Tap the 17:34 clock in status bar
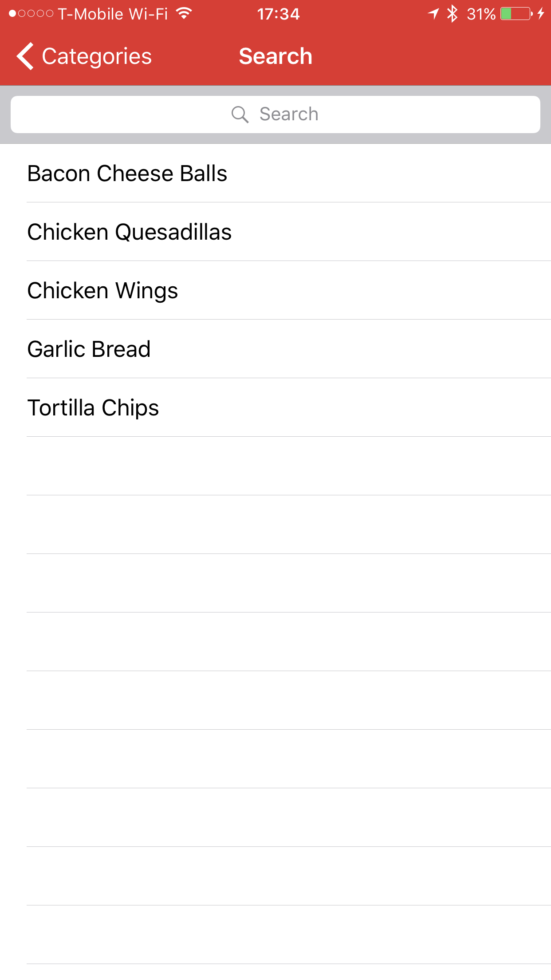This screenshot has height=980, width=551. [278, 14]
